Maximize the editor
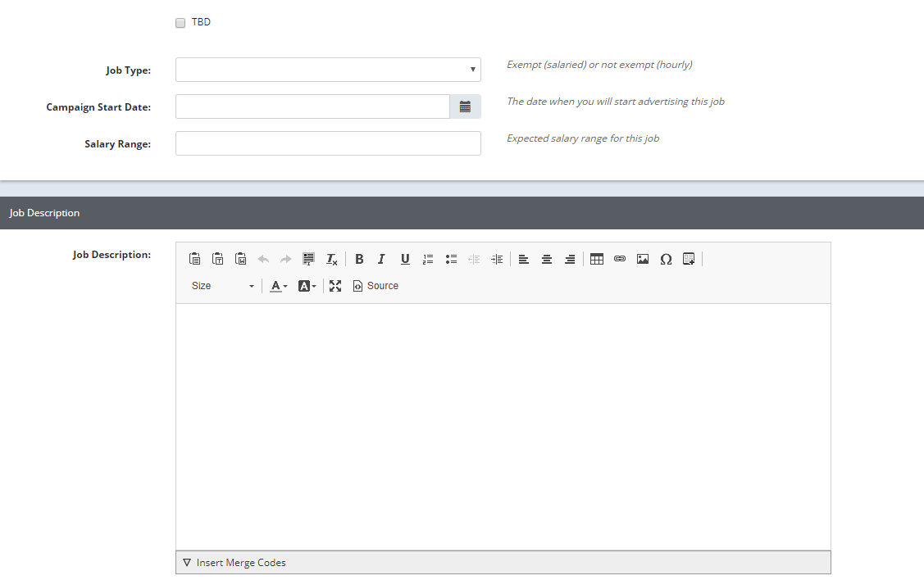The height and width of the screenshot is (580, 924). 335,286
